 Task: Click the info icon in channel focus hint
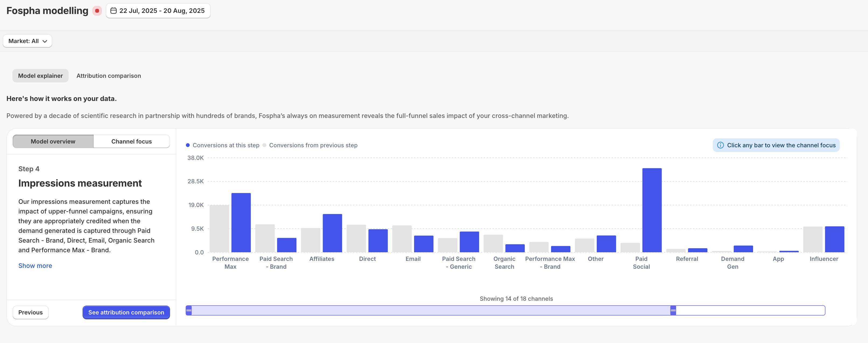(x=720, y=145)
